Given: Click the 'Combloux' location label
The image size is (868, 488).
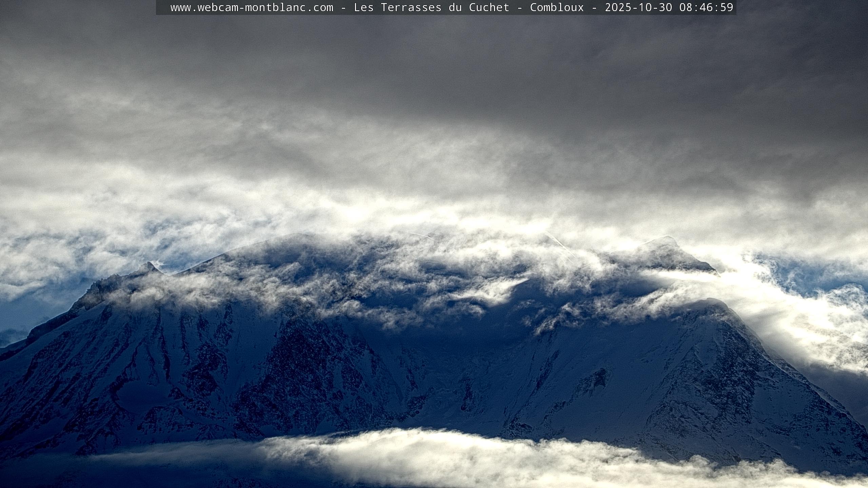Looking at the screenshot, I should pos(557,7).
